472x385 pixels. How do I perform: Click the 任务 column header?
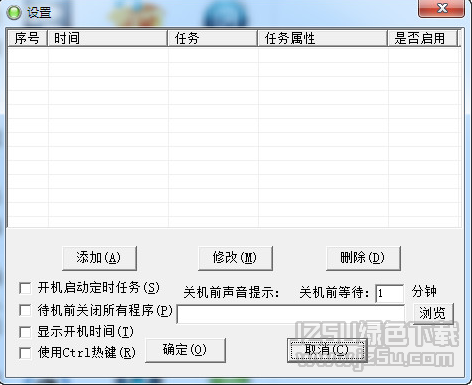pyautogui.click(x=213, y=38)
